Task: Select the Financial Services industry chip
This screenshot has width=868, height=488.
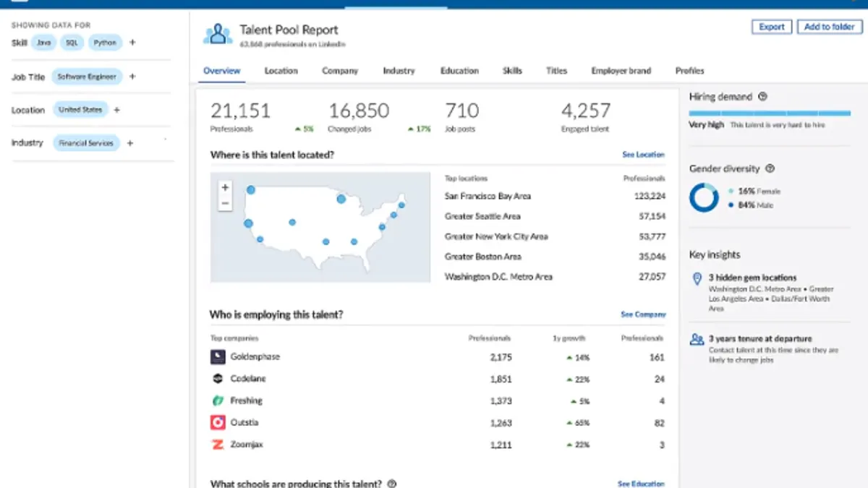Action: coord(86,143)
